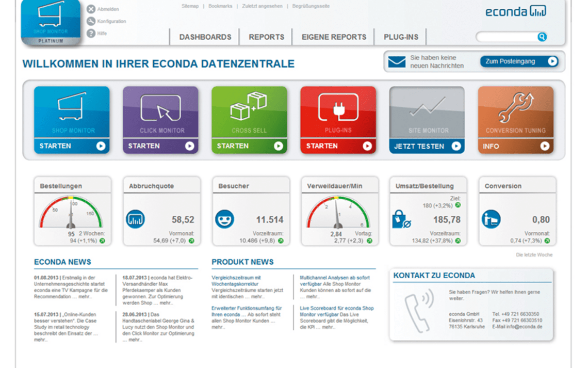The width and height of the screenshot is (588, 368).
Task: Click the econda logo
Action: tap(516, 11)
